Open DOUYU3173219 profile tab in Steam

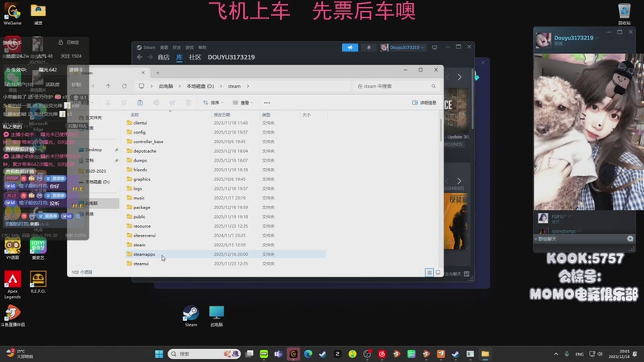(231, 57)
